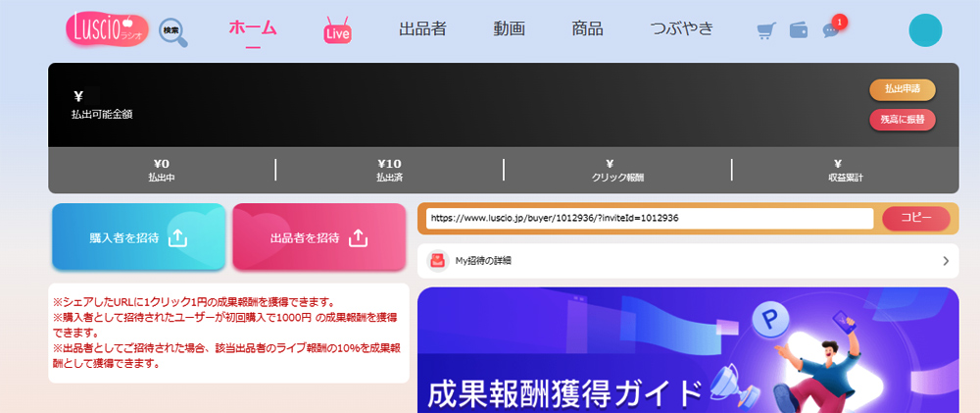Select the ホーム tab

[252, 28]
